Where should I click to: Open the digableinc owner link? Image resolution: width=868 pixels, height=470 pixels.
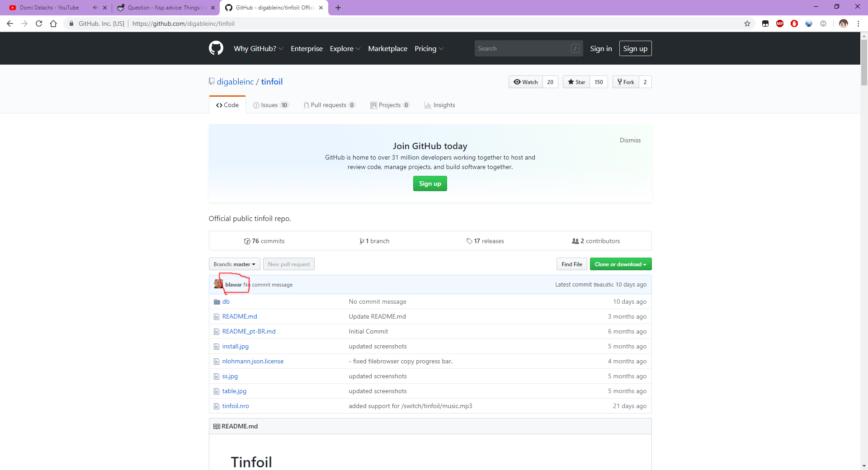235,81
